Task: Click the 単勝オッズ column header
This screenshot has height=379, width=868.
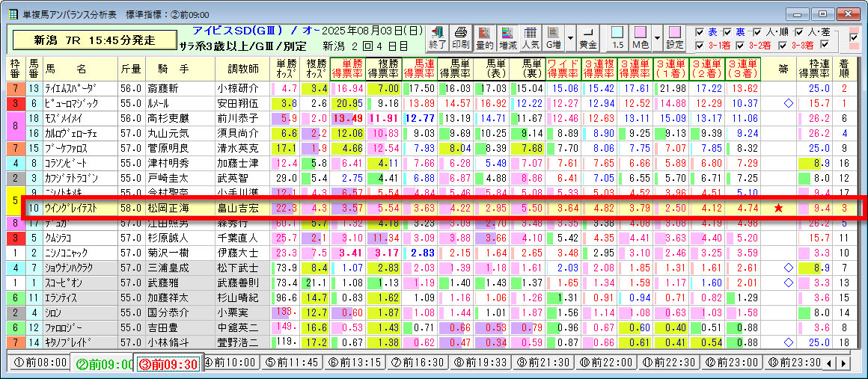Action: pos(286,68)
